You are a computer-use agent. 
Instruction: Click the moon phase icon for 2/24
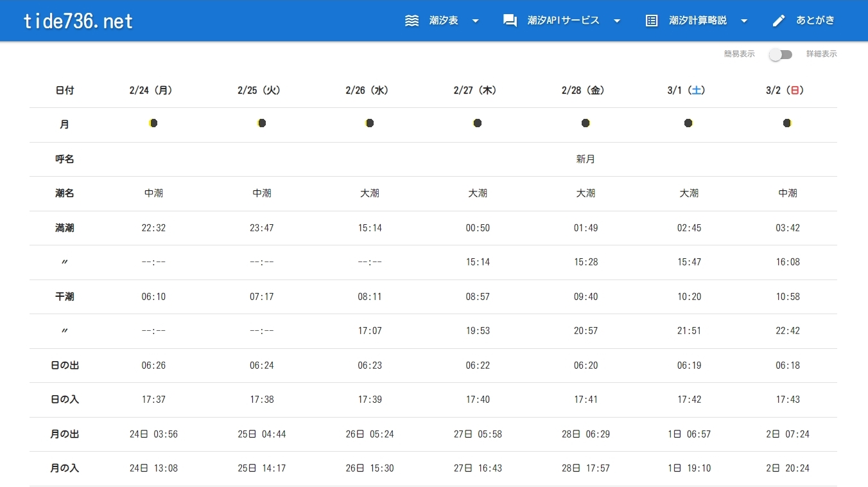153,123
